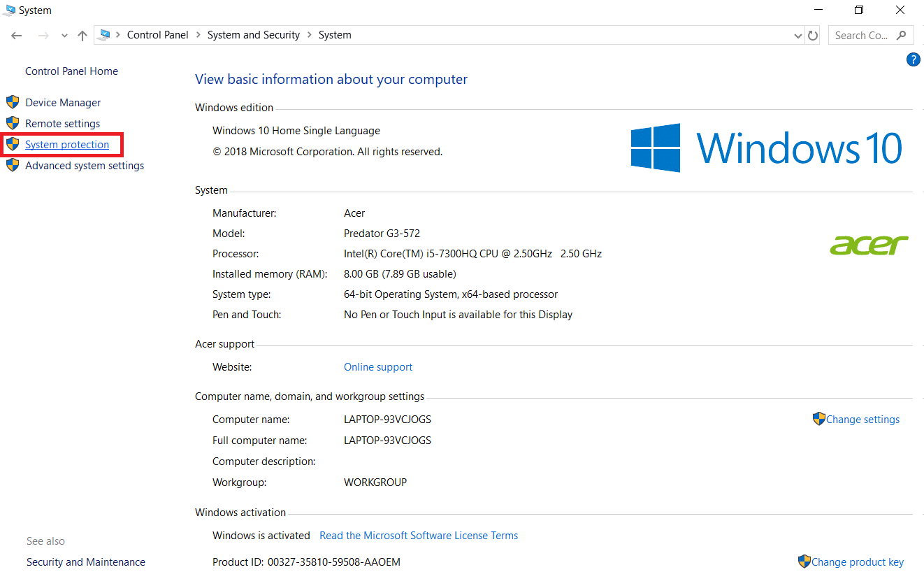Click the search magnifier icon
This screenshot has width=924, height=579.
[902, 35]
